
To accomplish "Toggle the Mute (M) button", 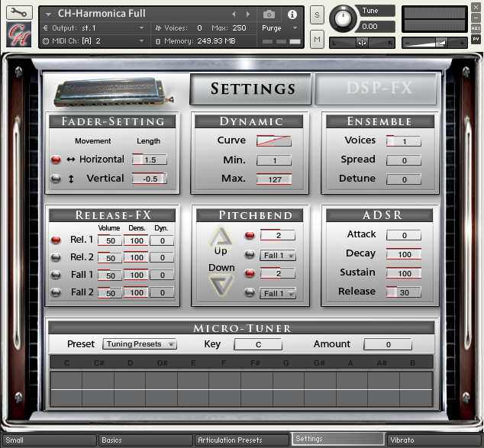I will tap(317, 39).
